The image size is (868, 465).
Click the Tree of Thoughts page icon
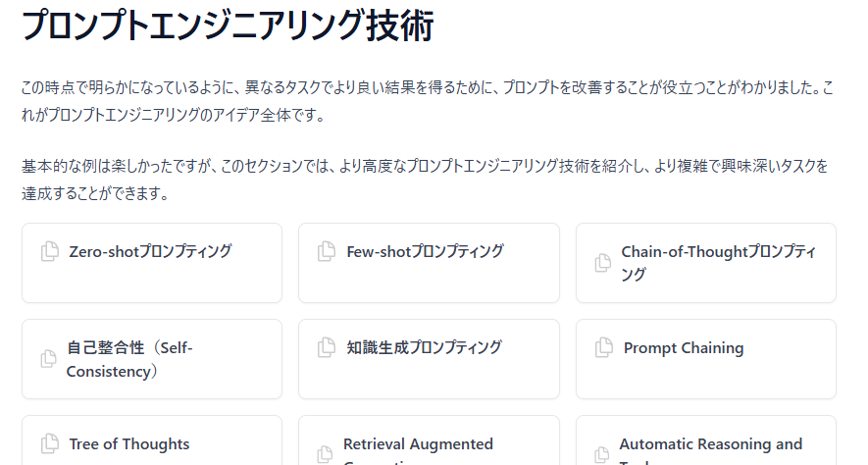(x=49, y=444)
